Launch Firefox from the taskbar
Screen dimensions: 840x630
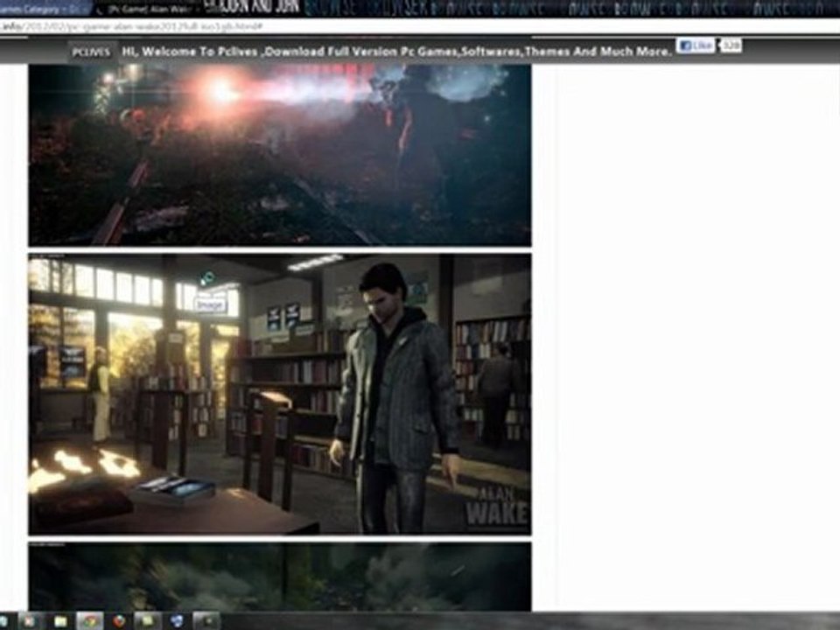(120, 621)
